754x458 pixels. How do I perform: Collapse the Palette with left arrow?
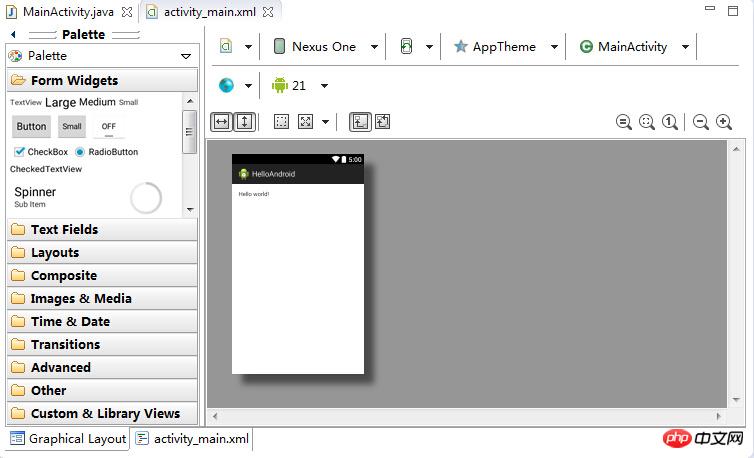pos(13,34)
